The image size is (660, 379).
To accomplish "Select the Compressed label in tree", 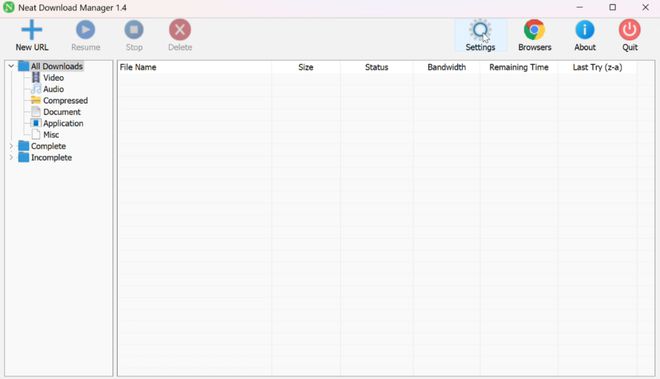I will point(65,100).
